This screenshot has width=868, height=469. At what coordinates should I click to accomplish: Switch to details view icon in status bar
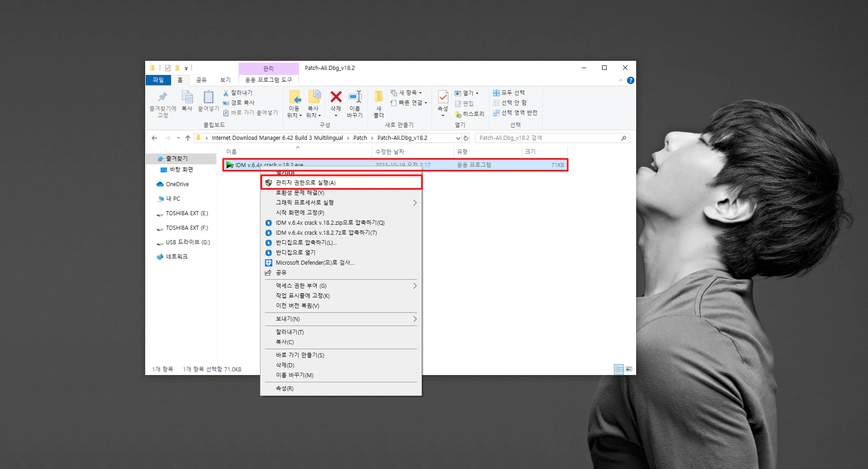[x=619, y=369]
